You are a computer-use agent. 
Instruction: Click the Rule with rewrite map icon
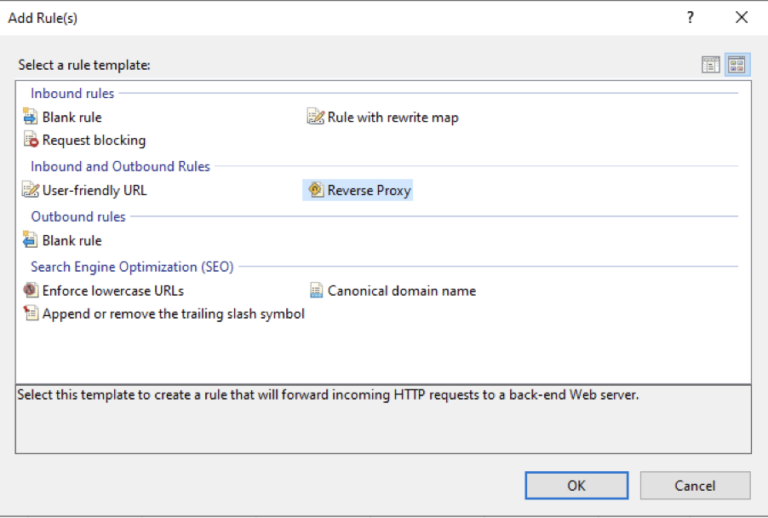[x=315, y=117]
